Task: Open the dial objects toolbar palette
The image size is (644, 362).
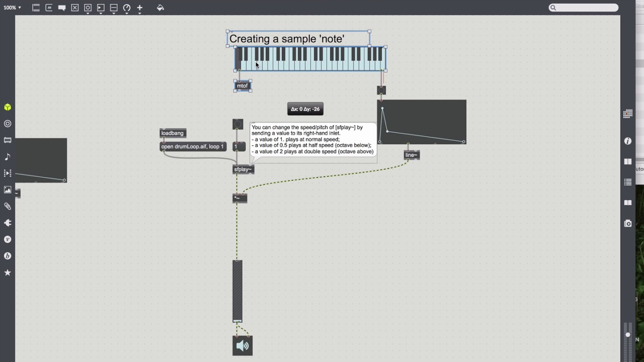Action: 127,8
